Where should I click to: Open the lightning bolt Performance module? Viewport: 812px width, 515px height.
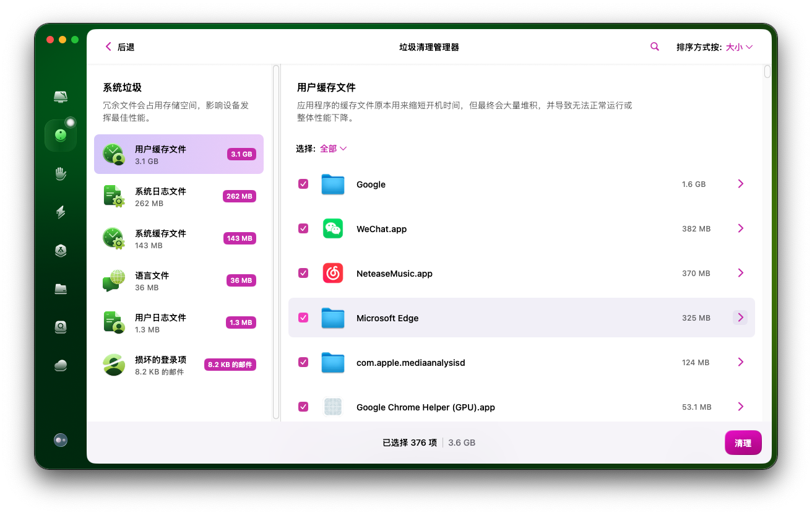pyautogui.click(x=61, y=212)
